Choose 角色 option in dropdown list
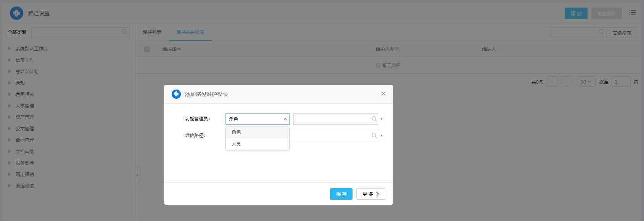Screen dimensions: 644x221 pos(236,132)
